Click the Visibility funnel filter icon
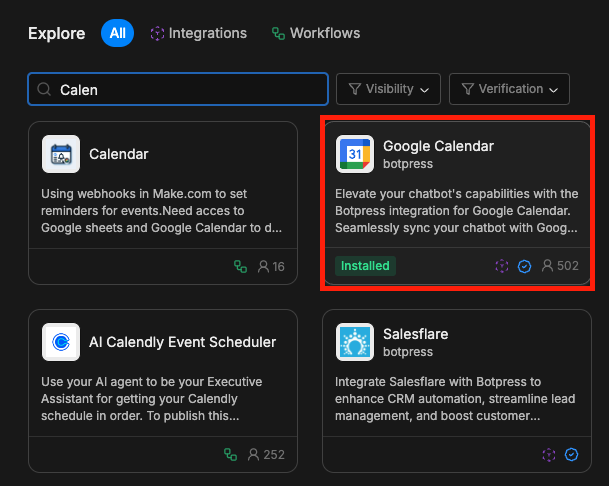This screenshot has height=486, width=609. pos(355,89)
